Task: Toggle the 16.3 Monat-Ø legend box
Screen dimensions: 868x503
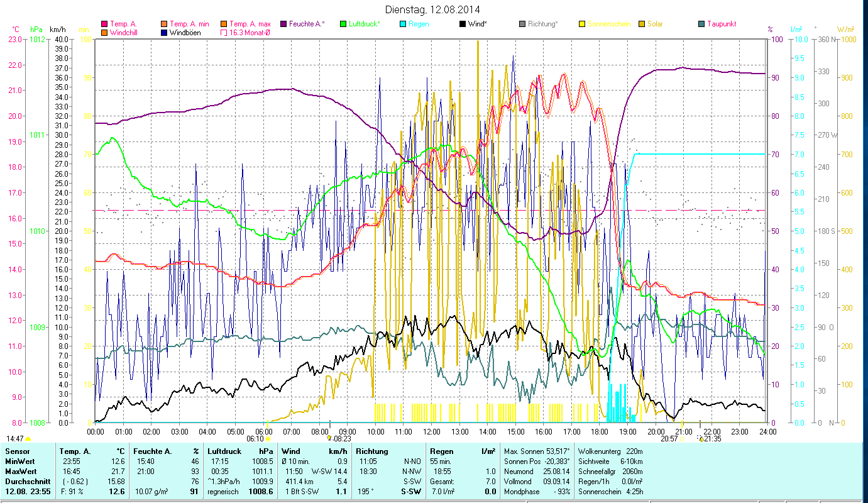Action: [x=224, y=33]
